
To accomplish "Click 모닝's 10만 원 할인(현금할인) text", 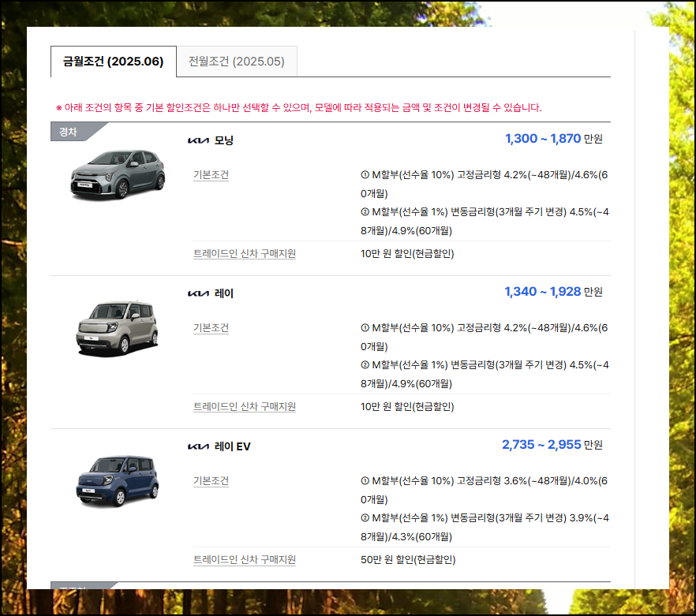I will pos(407,254).
